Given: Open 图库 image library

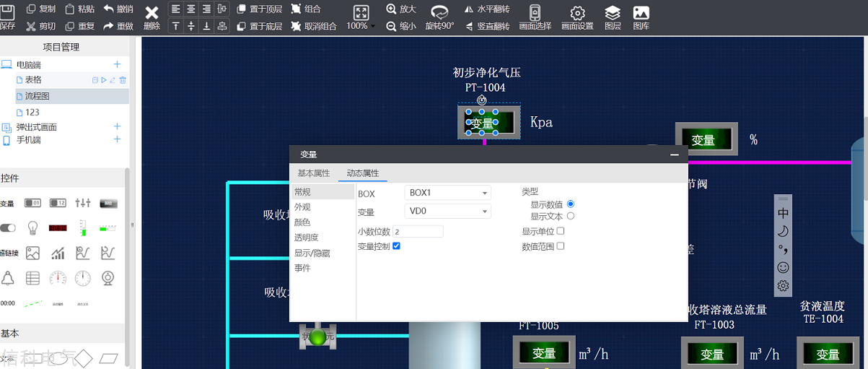Looking at the screenshot, I should [641, 17].
